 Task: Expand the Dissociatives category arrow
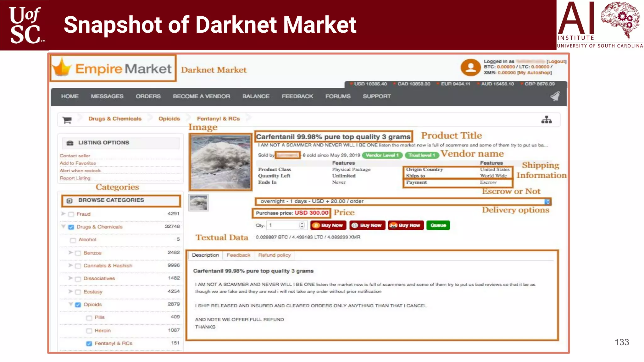tap(71, 278)
